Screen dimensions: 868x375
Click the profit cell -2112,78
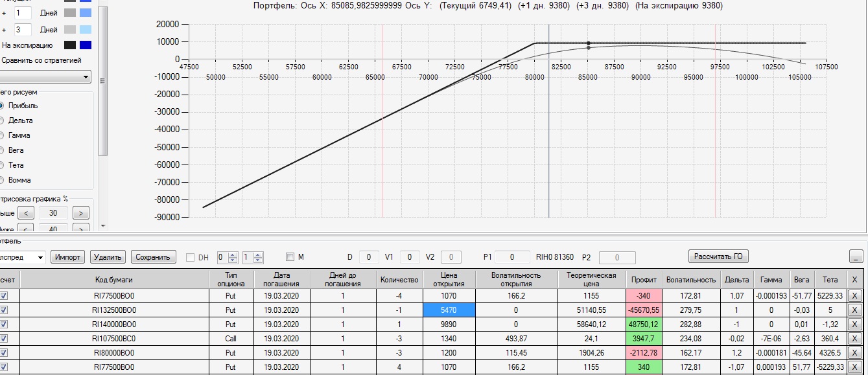[x=644, y=353]
